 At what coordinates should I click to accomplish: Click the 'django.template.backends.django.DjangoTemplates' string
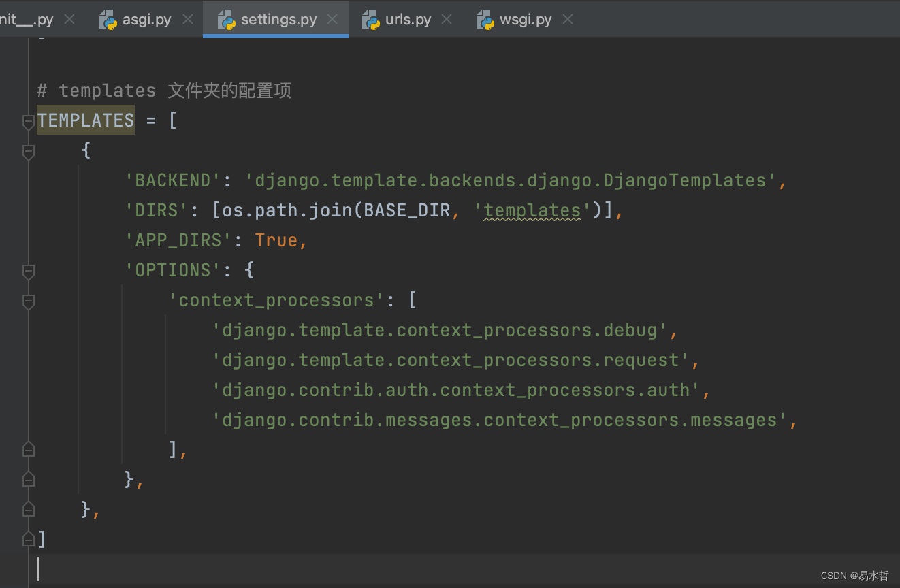tap(511, 180)
